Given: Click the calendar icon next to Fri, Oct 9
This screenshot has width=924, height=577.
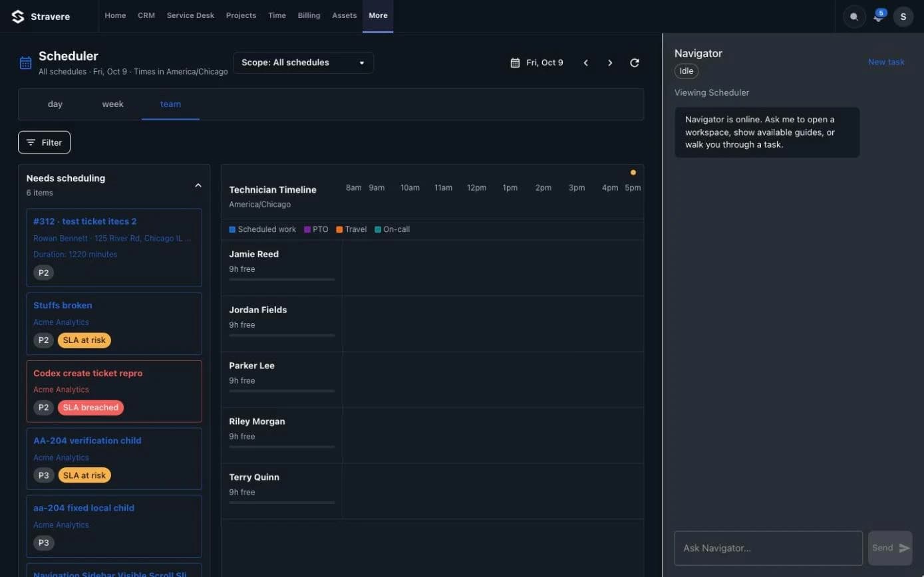Looking at the screenshot, I should (515, 62).
